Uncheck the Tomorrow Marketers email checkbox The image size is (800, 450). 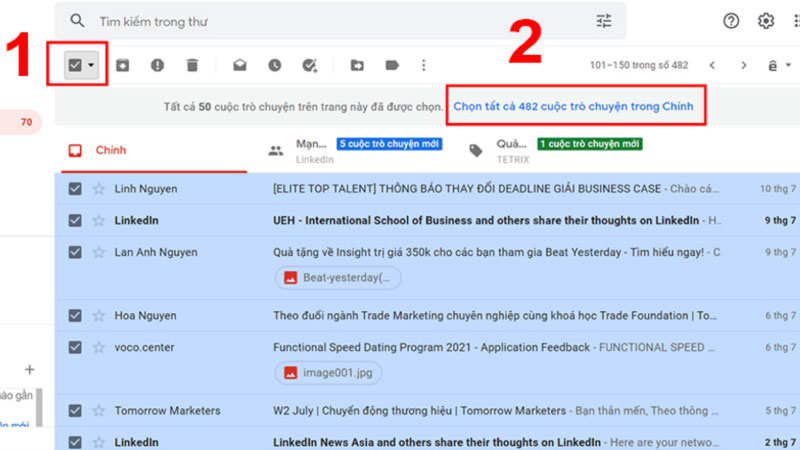(75, 411)
